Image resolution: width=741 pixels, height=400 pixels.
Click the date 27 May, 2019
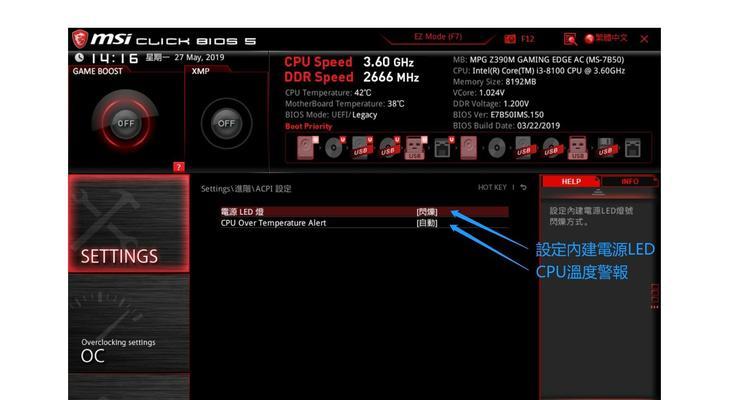click(x=199, y=57)
